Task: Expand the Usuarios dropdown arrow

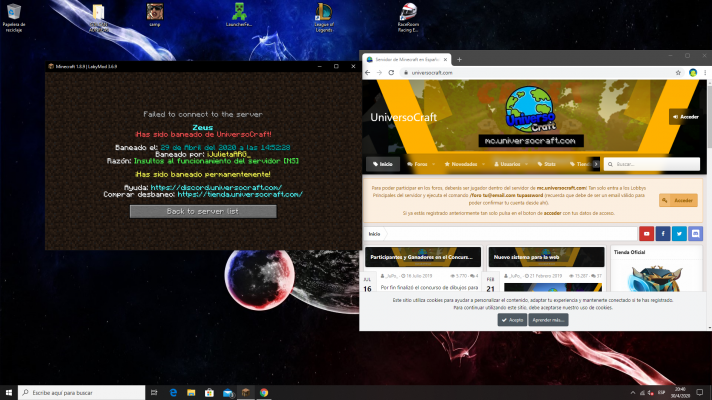Action: pyautogui.click(x=527, y=164)
